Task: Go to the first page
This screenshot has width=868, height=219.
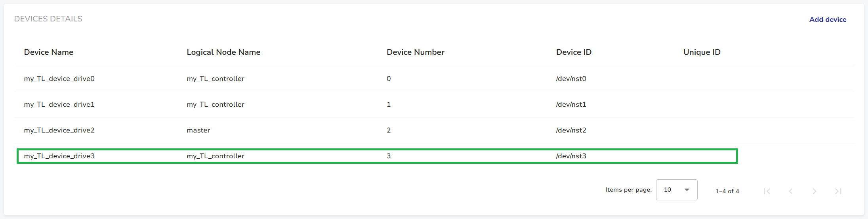Action: pos(767,191)
